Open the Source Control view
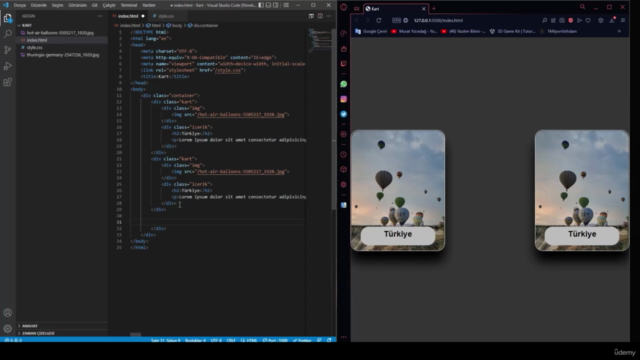640x360 pixels. point(7,50)
